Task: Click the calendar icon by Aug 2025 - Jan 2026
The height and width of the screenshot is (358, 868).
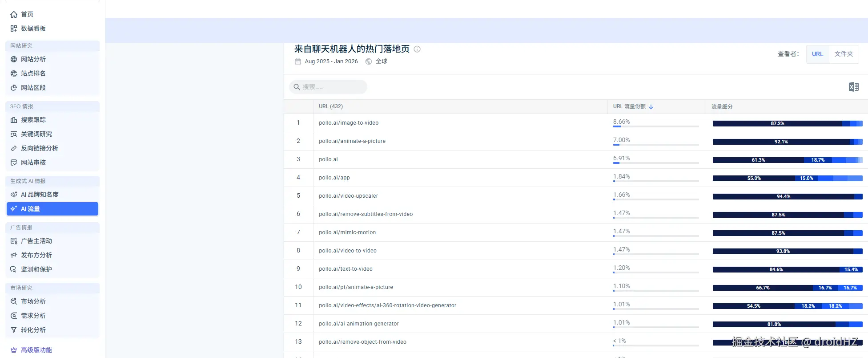Action: (298, 61)
